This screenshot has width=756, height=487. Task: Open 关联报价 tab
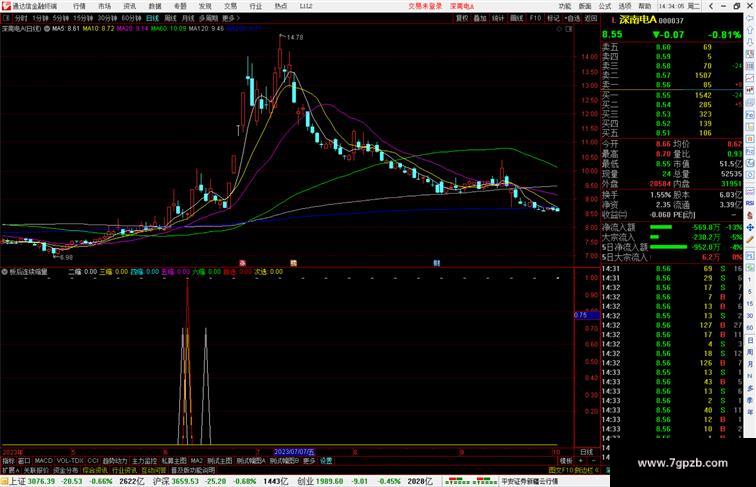click(36, 470)
